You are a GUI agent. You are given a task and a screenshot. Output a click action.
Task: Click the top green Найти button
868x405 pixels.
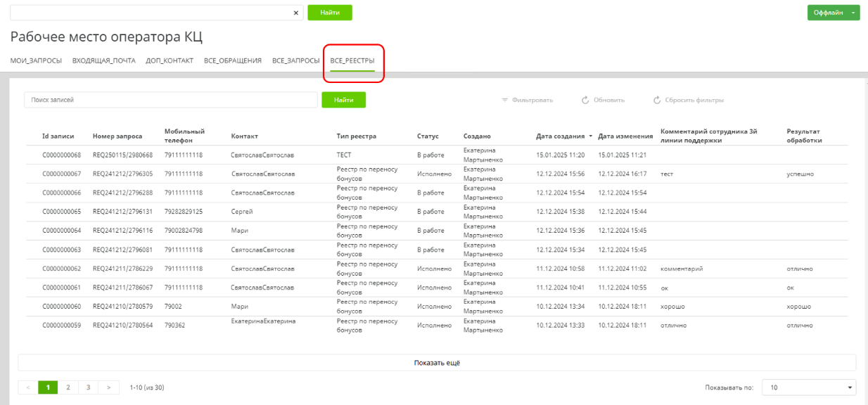tap(329, 13)
